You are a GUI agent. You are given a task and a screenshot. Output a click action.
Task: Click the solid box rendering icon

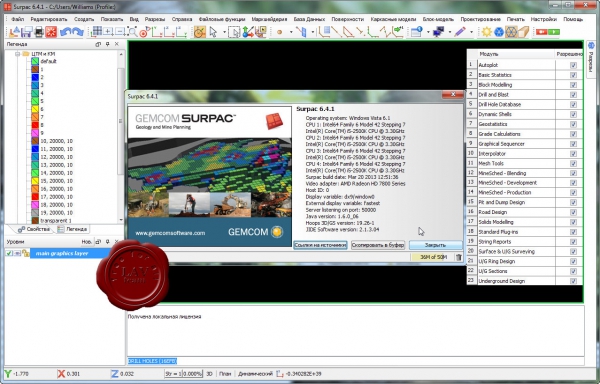523,32
